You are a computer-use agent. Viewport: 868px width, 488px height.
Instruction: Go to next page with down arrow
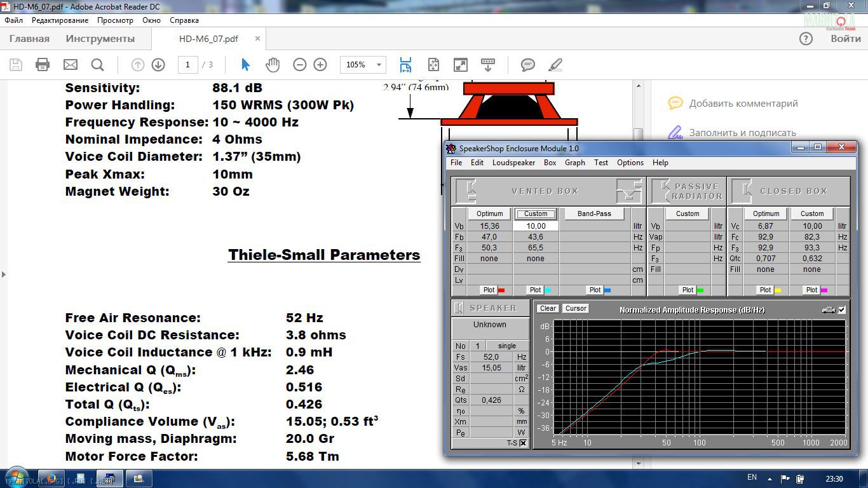point(158,65)
